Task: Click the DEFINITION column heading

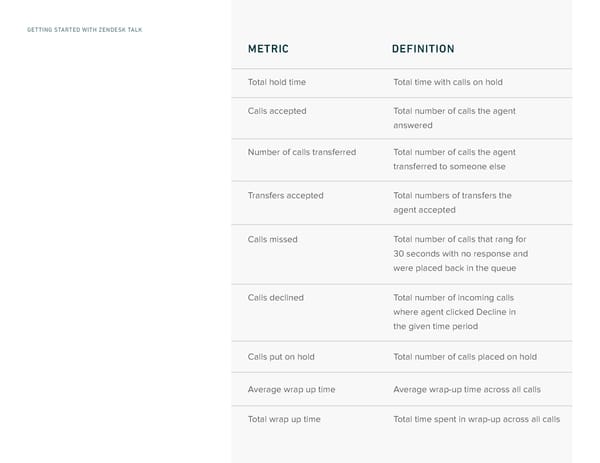Action: coord(423,49)
